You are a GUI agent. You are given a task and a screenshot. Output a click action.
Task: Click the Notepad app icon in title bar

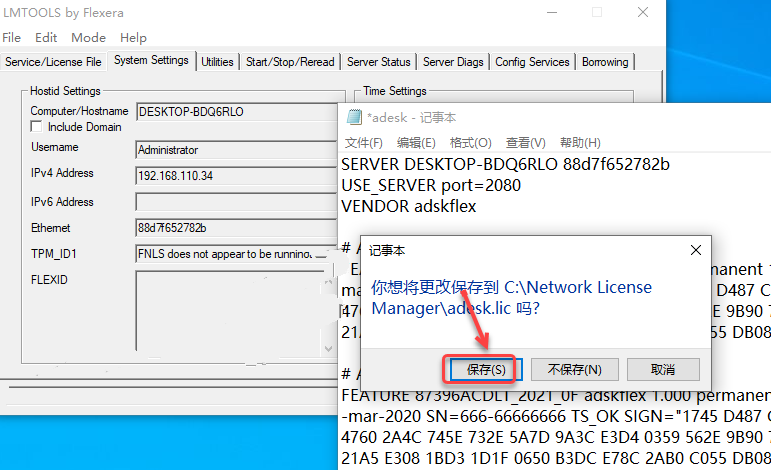coord(354,118)
